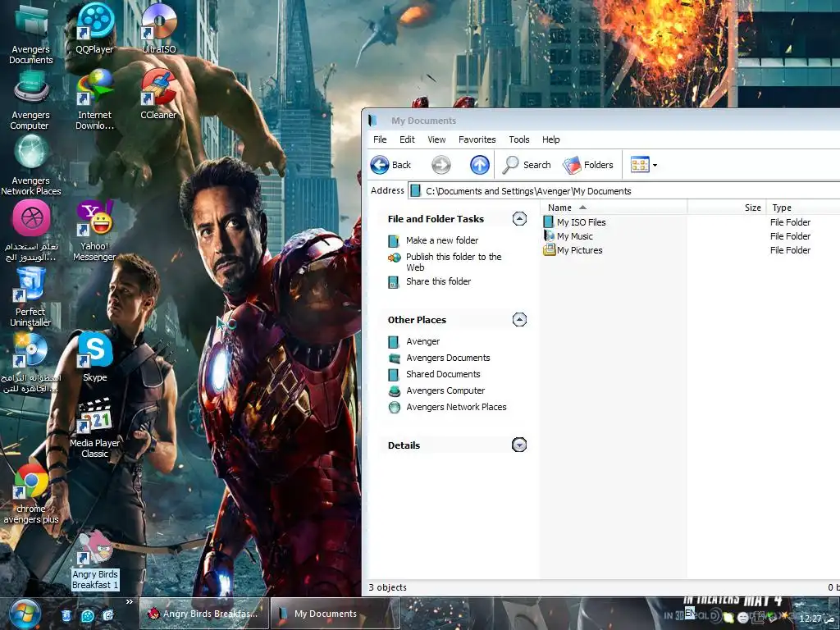The width and height of the screenshot is (840, 630).
Task: Select the My ISO Files folder
Action: pos(582,221)
